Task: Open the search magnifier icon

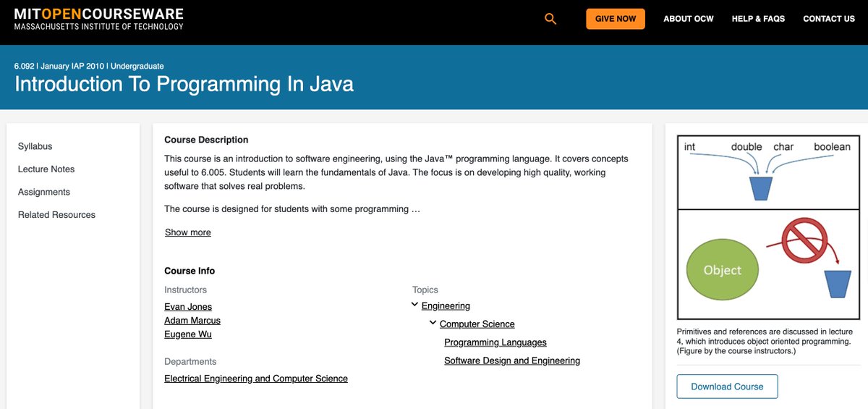Action: pyautogui.click(x=550, y=19)
